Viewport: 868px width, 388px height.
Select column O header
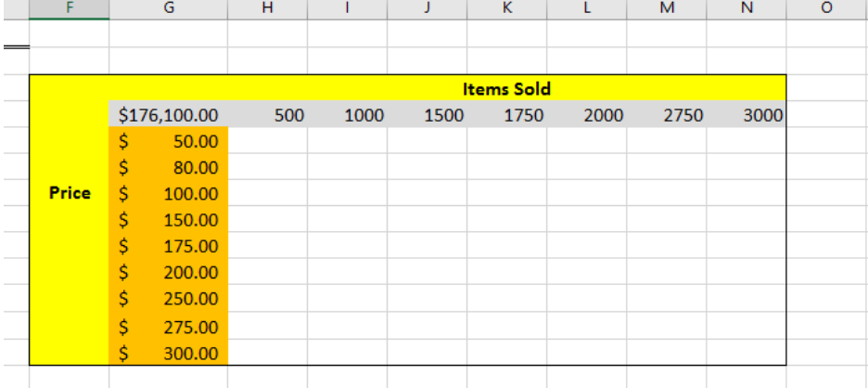coord(826,9)
